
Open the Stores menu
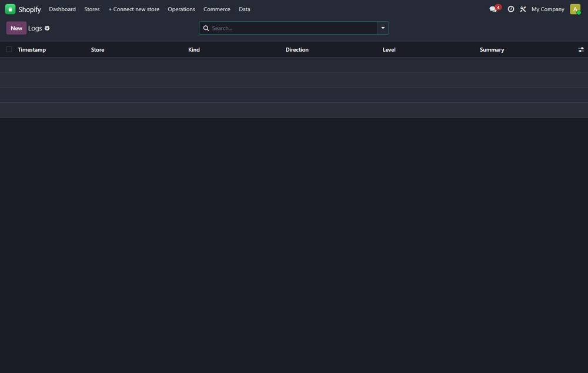[92, 9]
